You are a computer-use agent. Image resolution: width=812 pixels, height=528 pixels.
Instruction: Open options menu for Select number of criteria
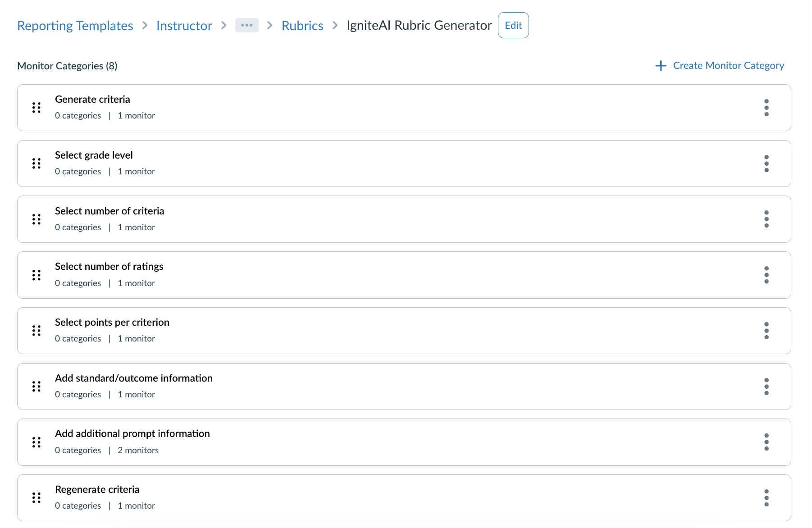click(x=766, y=219)
